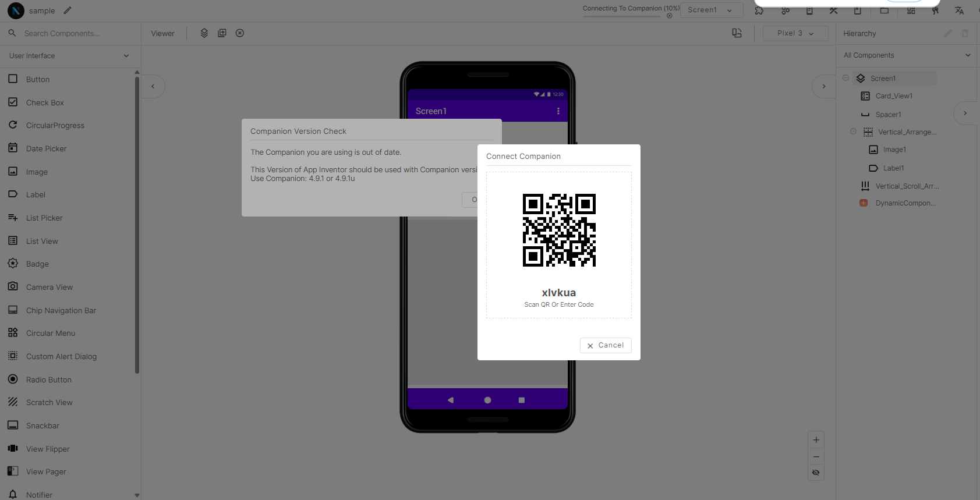Open the Screen1 title bar overflow menu
This screenshot has height=500, width=980.
pos(558,111)
